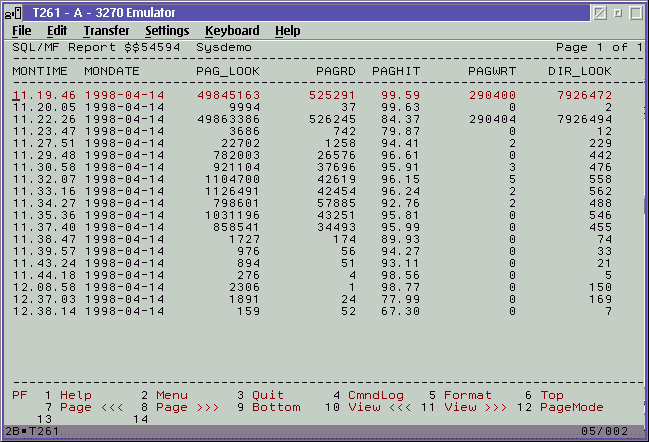Click PF6 Top function key label
This screenshot has width=649, height=442.
pos(552,395)
